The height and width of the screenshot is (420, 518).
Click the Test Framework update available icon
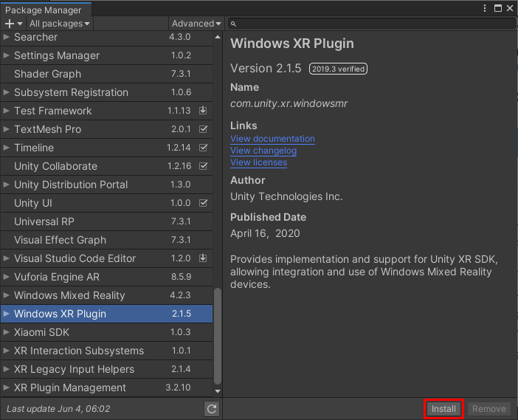coord(204,111)
